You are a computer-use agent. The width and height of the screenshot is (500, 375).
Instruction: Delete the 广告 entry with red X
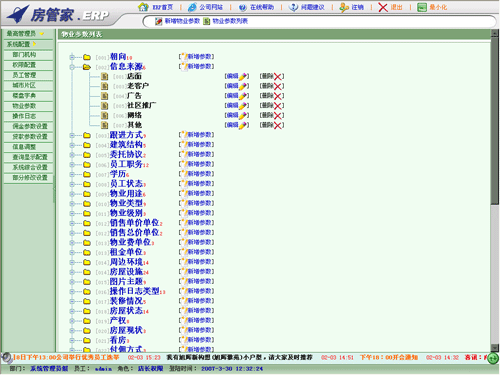tap(278, 96)
